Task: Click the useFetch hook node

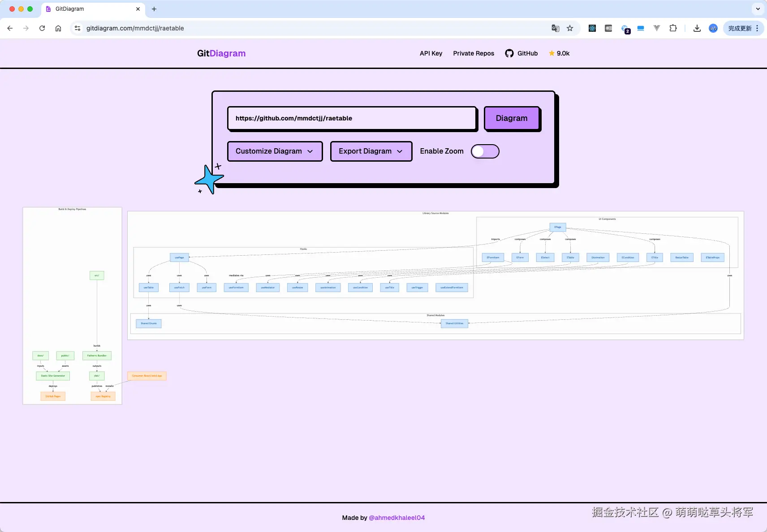Action: (x=179, y=287)
